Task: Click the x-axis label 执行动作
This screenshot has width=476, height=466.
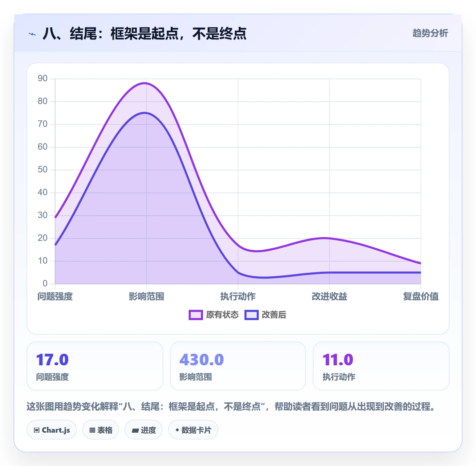Action: (238, 296)
